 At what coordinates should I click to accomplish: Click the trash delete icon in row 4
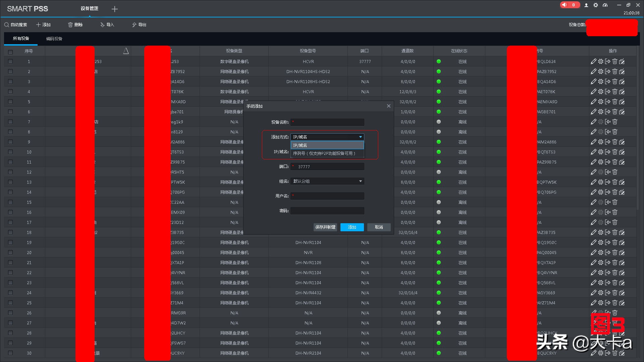614,92
